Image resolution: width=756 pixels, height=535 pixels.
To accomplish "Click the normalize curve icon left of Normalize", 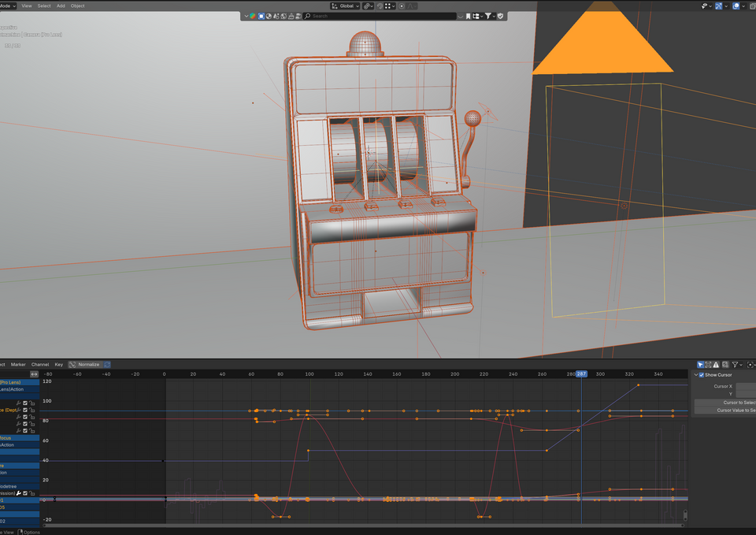I will tap(72, 364).
